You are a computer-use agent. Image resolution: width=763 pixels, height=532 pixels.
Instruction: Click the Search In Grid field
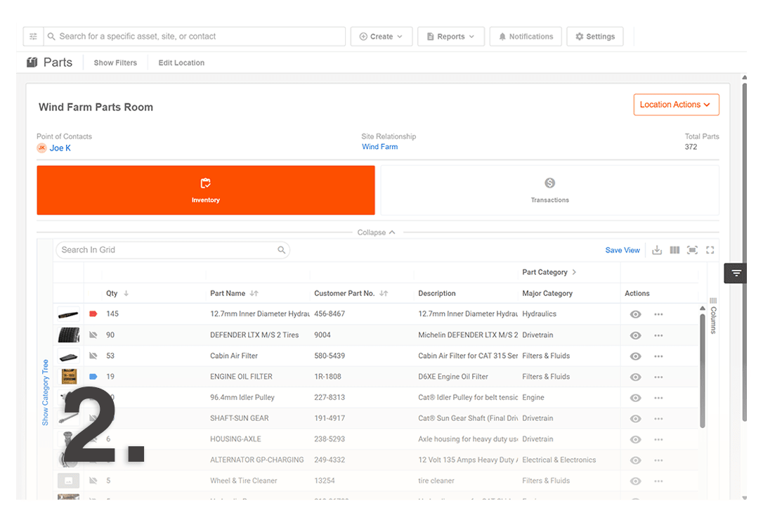point(167,249)
